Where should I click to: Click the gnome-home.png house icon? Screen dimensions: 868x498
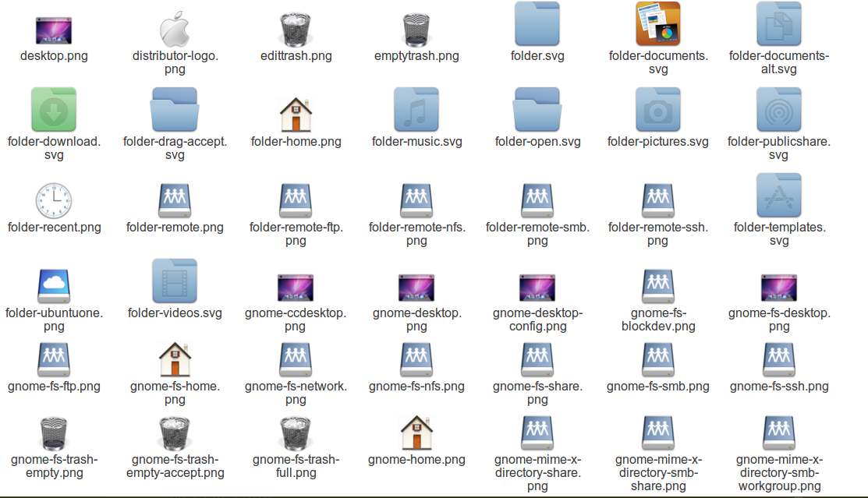point(416,433)
